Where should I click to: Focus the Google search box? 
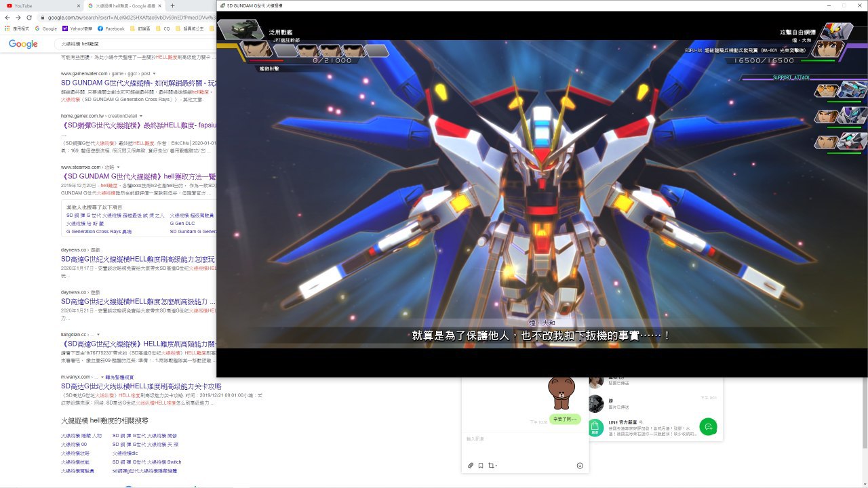(136, 44)
